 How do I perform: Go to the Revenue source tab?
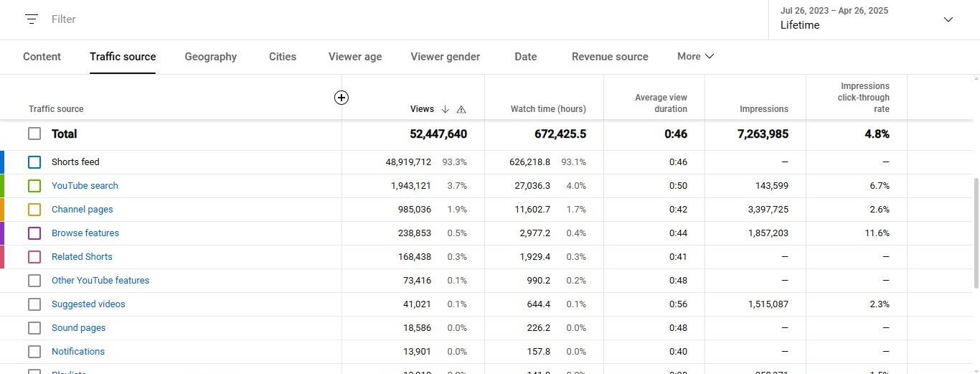[x=610, y=57]
